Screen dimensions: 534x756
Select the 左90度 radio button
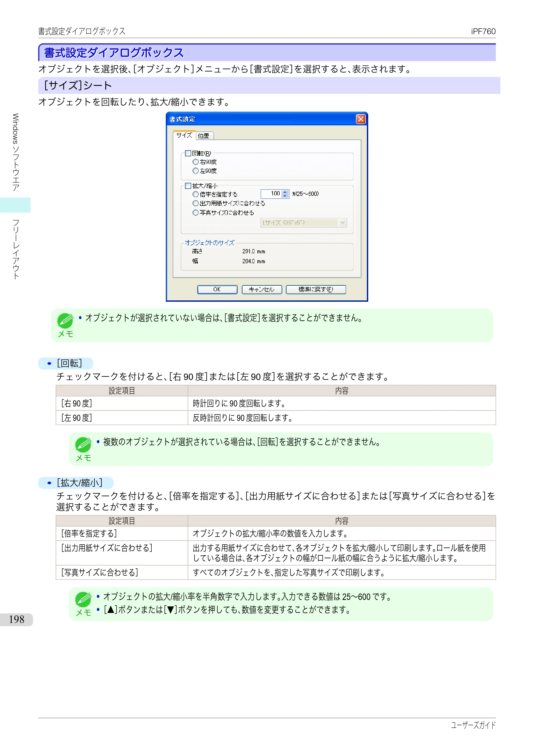click(195, 170)
